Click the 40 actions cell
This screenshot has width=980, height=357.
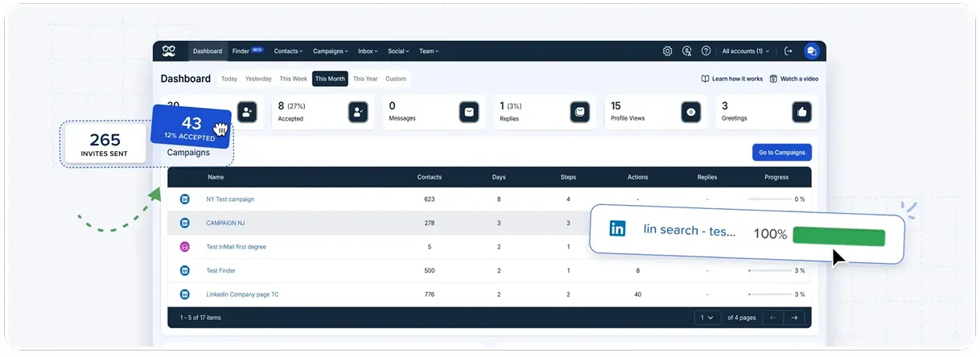(638, 294)
